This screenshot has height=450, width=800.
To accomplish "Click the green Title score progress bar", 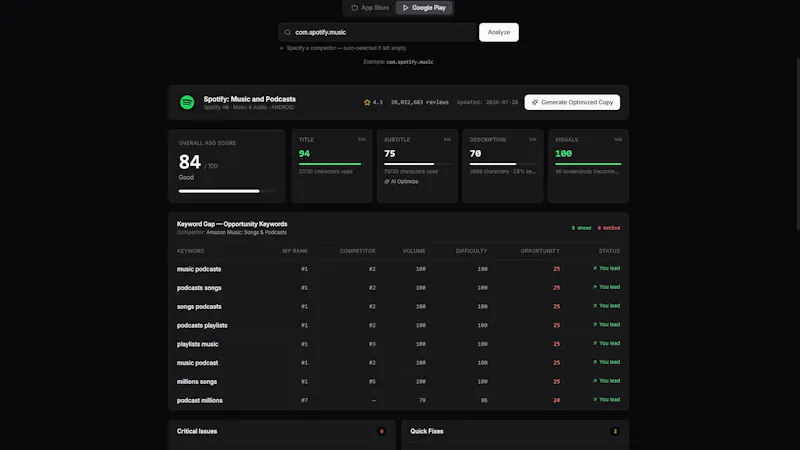I will point(332,164).
